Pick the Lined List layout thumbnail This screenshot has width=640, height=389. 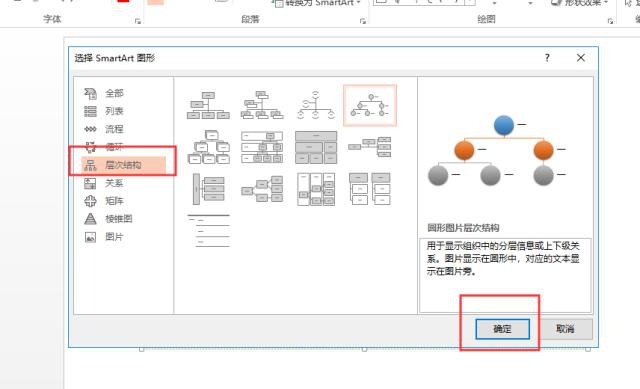point(208,231)
